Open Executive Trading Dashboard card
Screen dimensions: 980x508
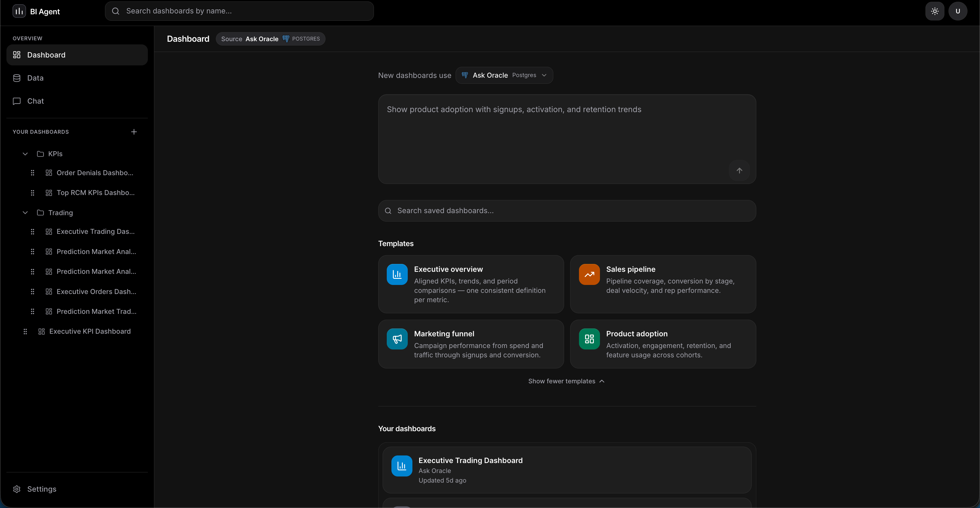pyautogui.click(x=567, y=470)
